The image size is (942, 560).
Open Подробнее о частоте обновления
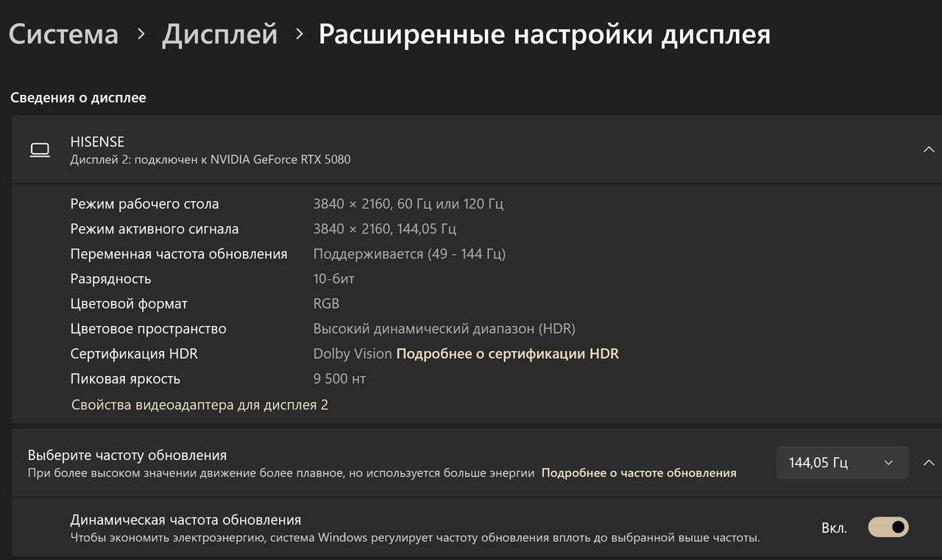click(x=638, y=473)
